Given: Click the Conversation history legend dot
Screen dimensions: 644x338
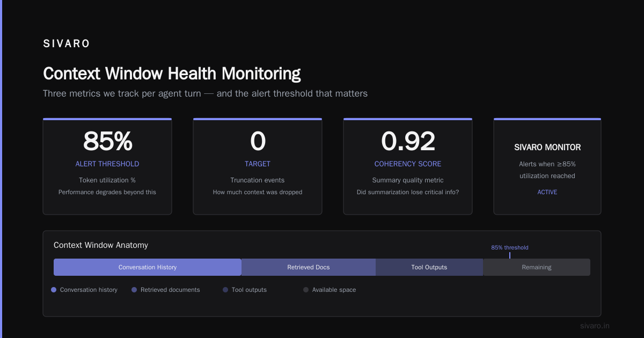Looking at the screenshot, I should point(54,290).
